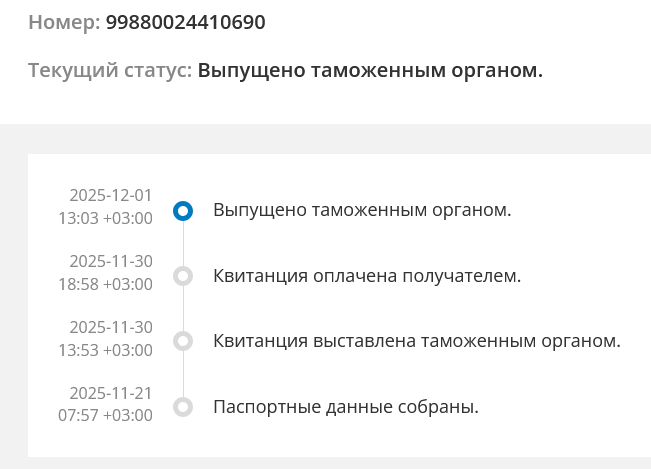Click the time 13:53 +03:00
The height and width of the screenshot is (469, 651).
click(105, 350)
